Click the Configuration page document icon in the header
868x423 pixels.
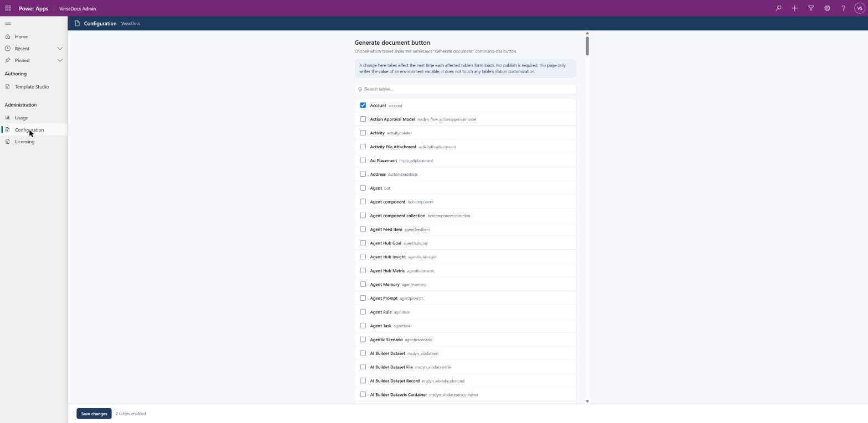pos(77,23)
